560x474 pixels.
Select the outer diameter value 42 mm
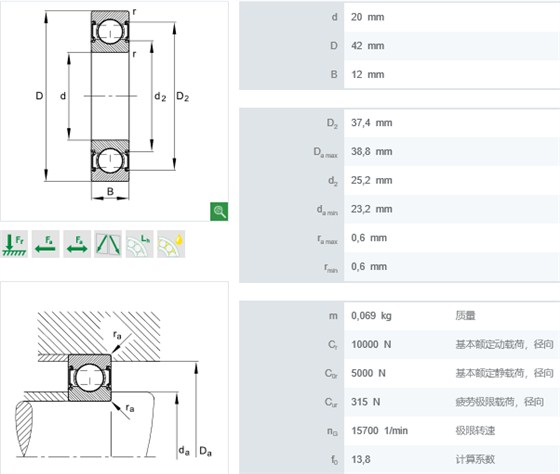click(x=368, y=46)
